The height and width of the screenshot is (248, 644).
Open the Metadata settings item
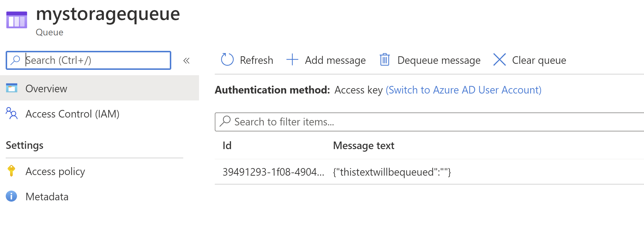pyautogui.click(x=47, y=197)
